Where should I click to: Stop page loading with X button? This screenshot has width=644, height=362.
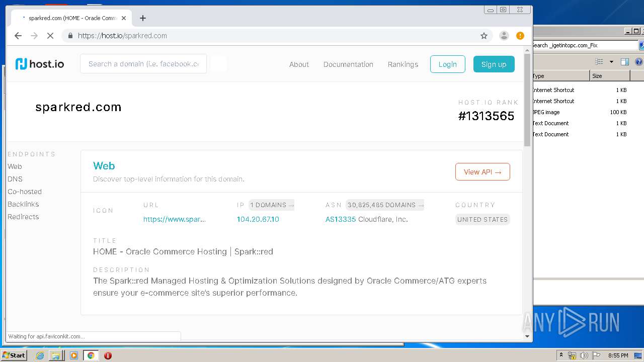[50, 36]
